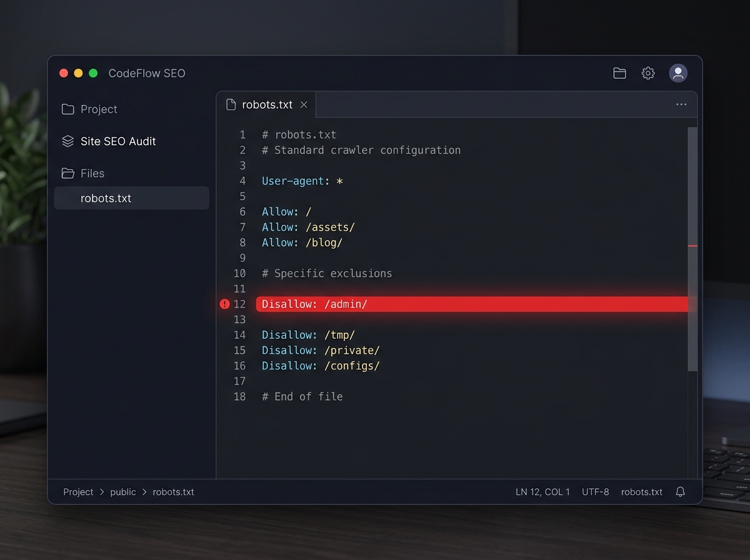Click the Site SEO Audit layers icon

click(67, 141)
